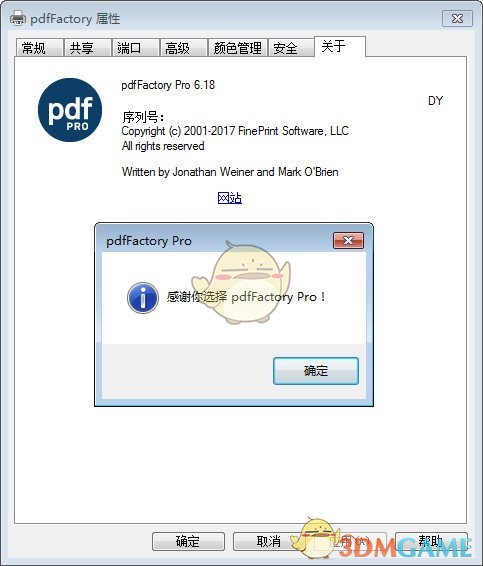The width and height of the screenshot is (483, 566).
Task: Close the pdfFactory Pro message dialog
Action: (348, 240)
